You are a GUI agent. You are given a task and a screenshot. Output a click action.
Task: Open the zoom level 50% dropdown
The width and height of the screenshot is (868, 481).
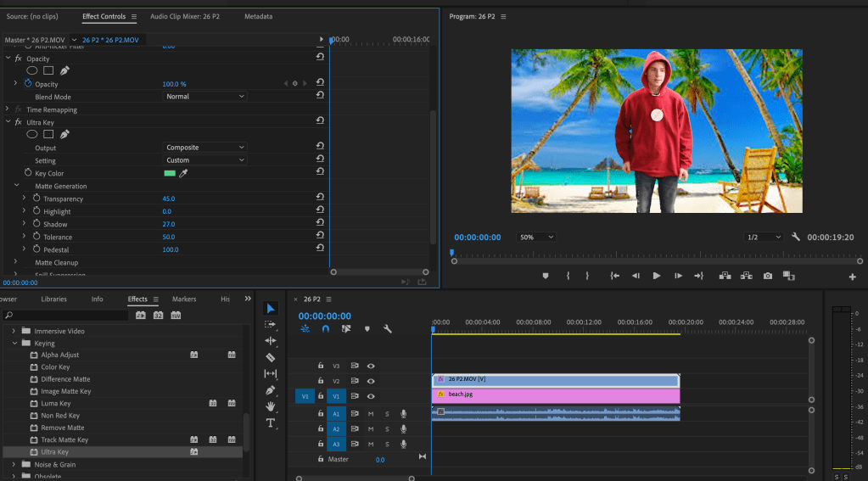click(x=536, y=237)
